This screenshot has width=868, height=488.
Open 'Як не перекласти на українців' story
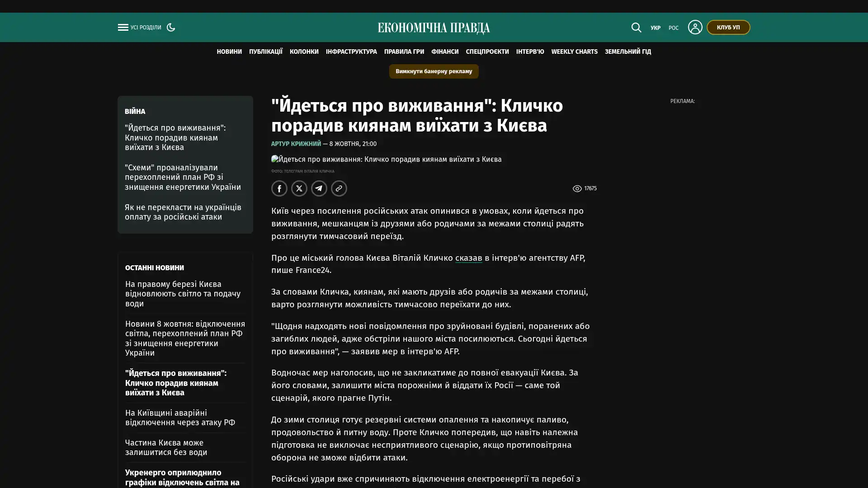click(183, 212)
